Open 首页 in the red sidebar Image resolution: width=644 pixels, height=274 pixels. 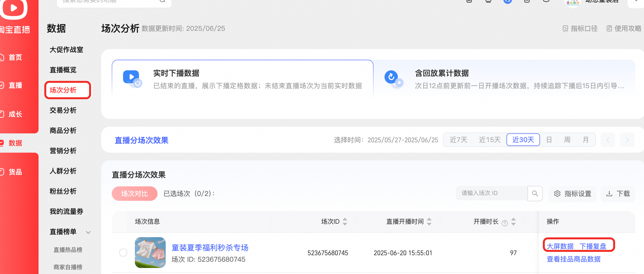(x=15, y=57)
